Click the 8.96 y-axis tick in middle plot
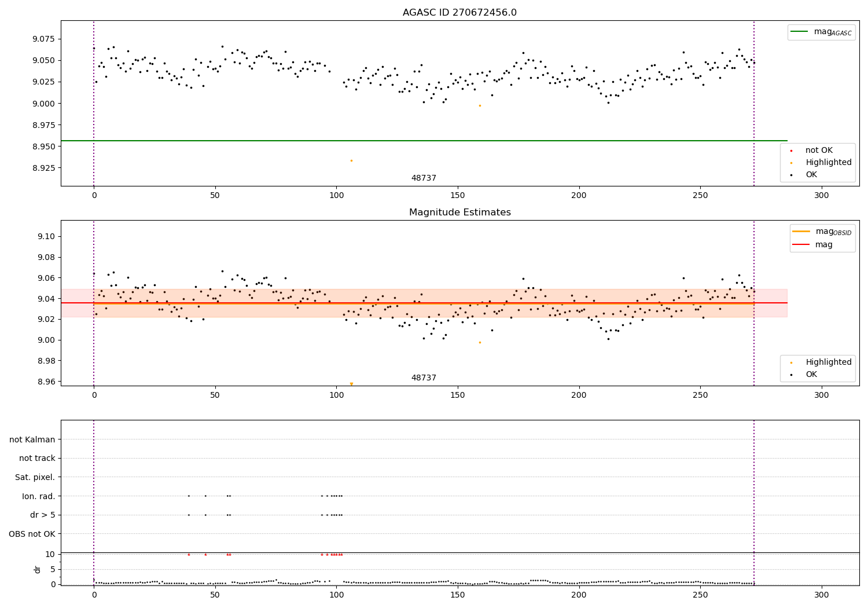The width and height of the screenshot is (868, 608). point(46,382)
